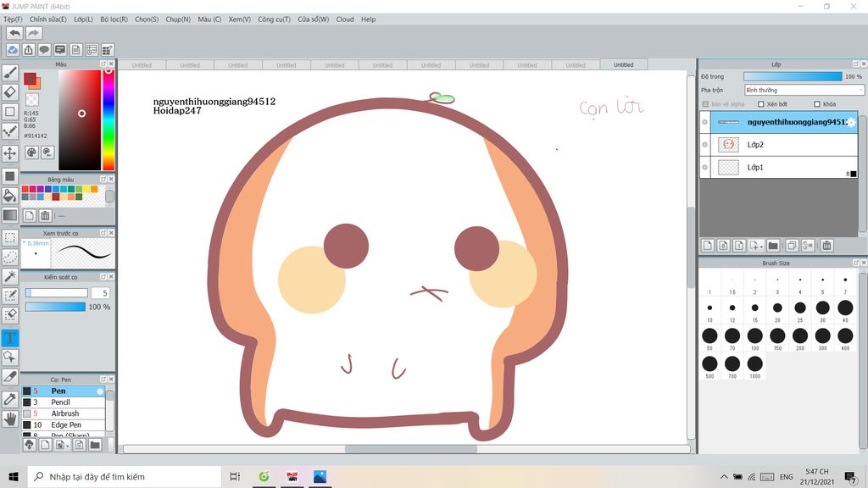Enable the Khóa lock checkbox

pos(817,104)
